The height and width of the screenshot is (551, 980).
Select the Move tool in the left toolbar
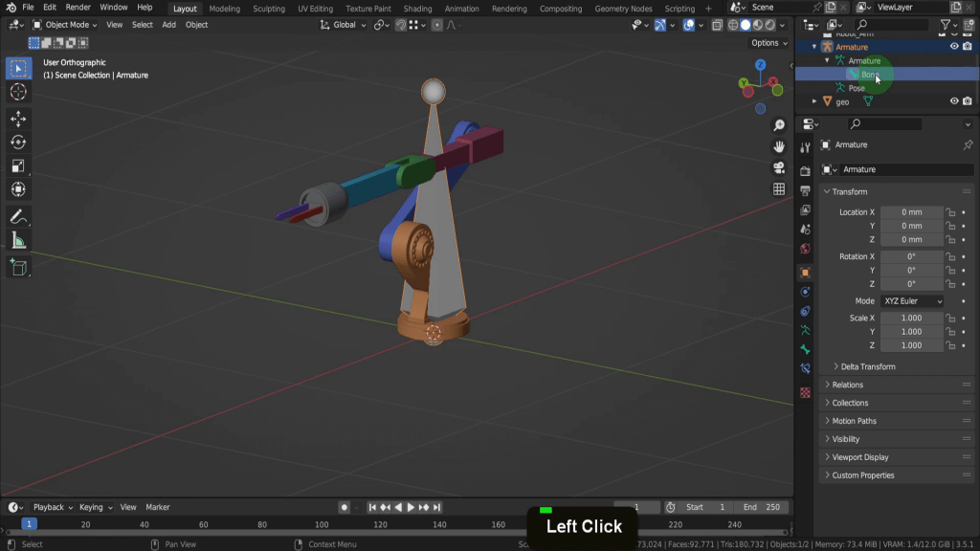[18, 119]
